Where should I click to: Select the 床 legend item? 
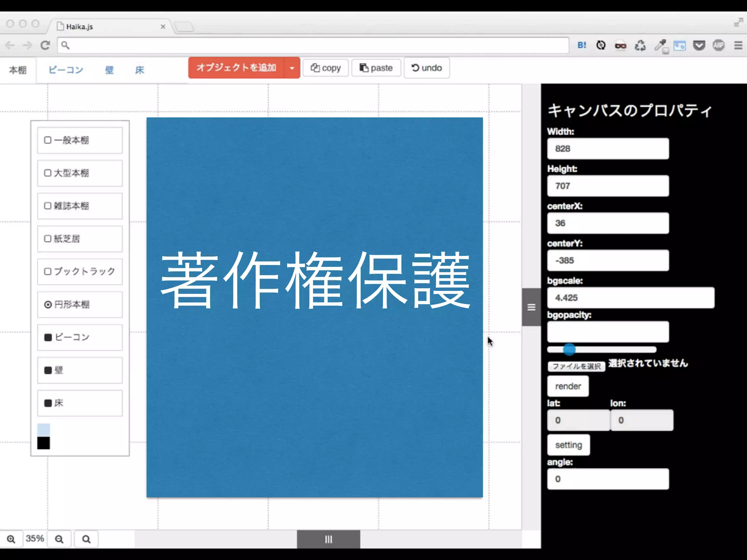80,403
